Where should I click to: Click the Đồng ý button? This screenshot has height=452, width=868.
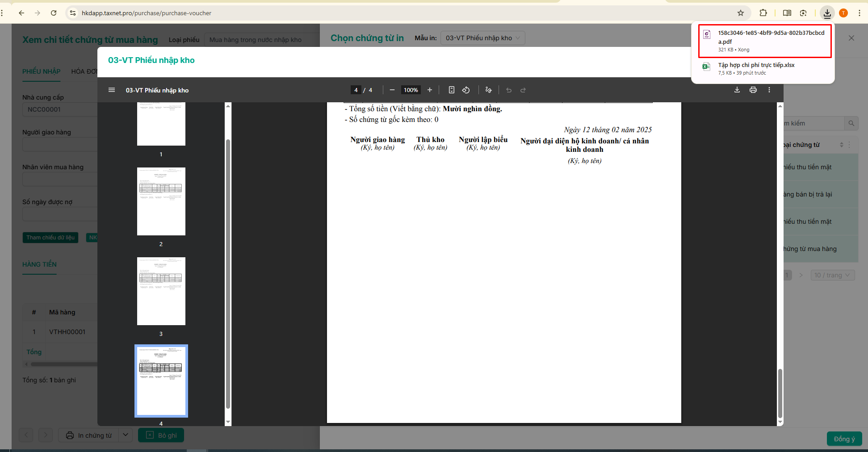tap(844, 439)
